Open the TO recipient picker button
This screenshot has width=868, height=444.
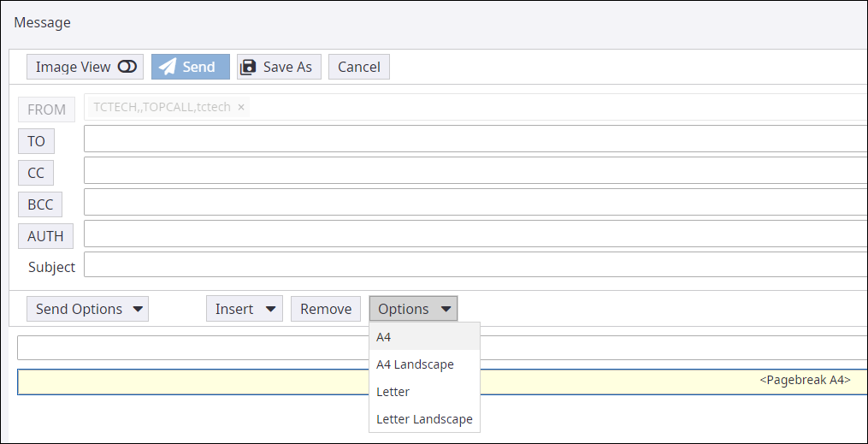pyautogui.click(x=36, y=141)
